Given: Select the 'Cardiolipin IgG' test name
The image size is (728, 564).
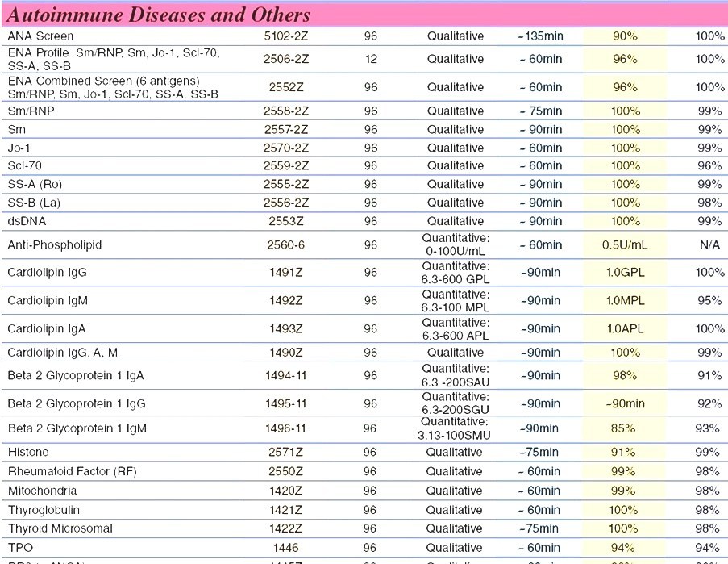Looking at the screenshot, I should pyautogui.click(x=48, y=272).
